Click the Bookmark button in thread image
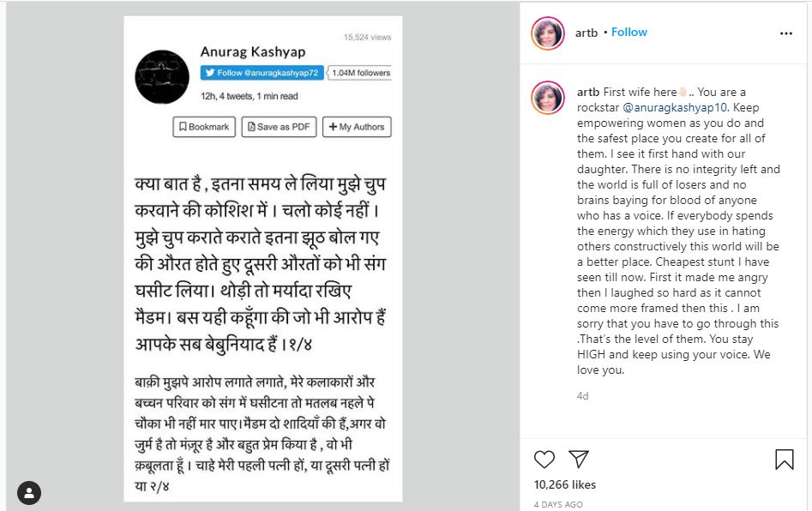The width and height of the screenshot is (812, 511). pos(203,127)
